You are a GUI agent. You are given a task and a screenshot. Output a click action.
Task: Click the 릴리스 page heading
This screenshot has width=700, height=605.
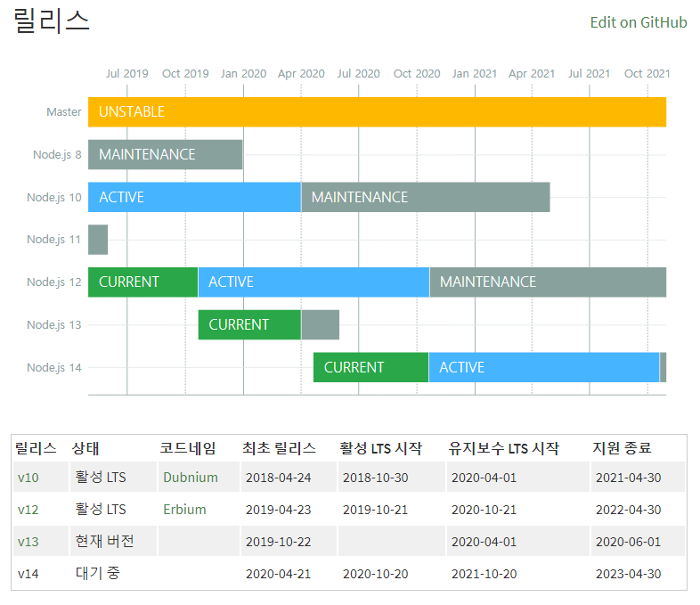click(52, 21)
